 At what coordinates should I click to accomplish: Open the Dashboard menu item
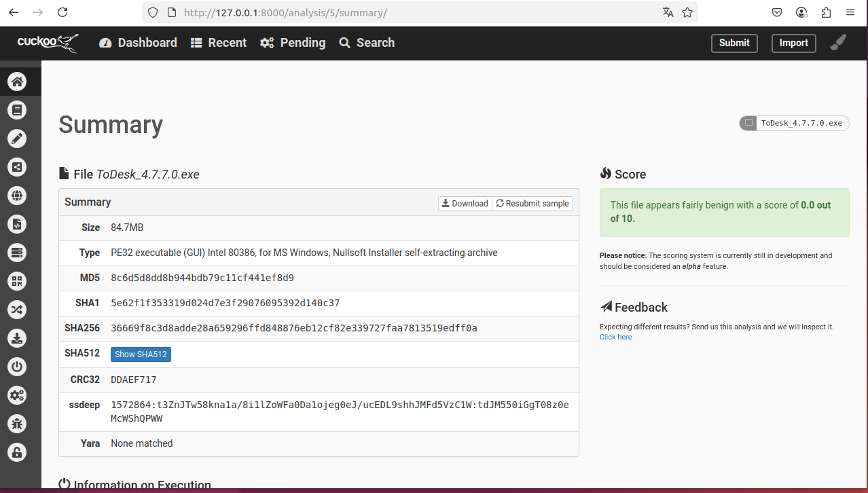click(x=138, y=43)
